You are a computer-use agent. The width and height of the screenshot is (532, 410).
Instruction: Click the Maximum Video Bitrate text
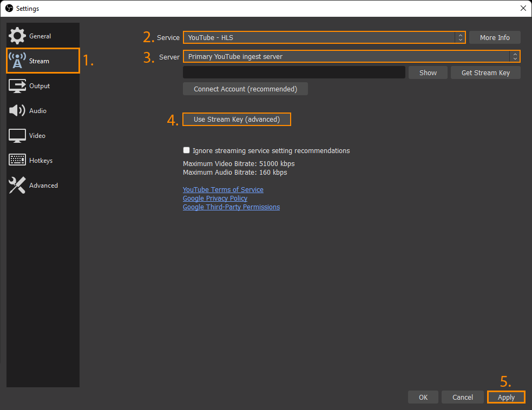[x=239, y=163]
